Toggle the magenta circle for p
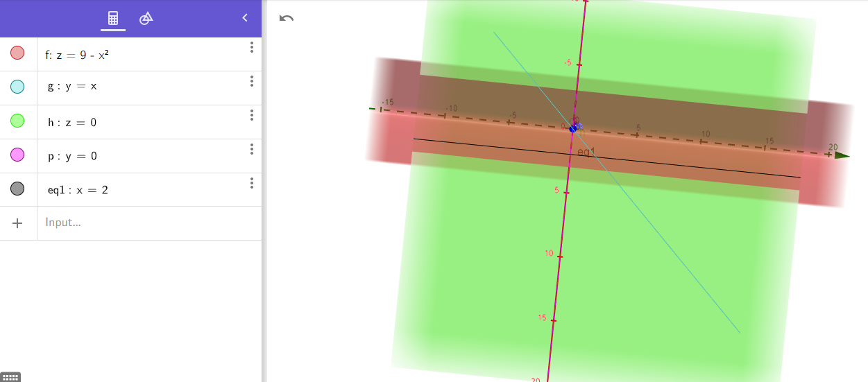The image size is (868, 382). coord(18,155)
